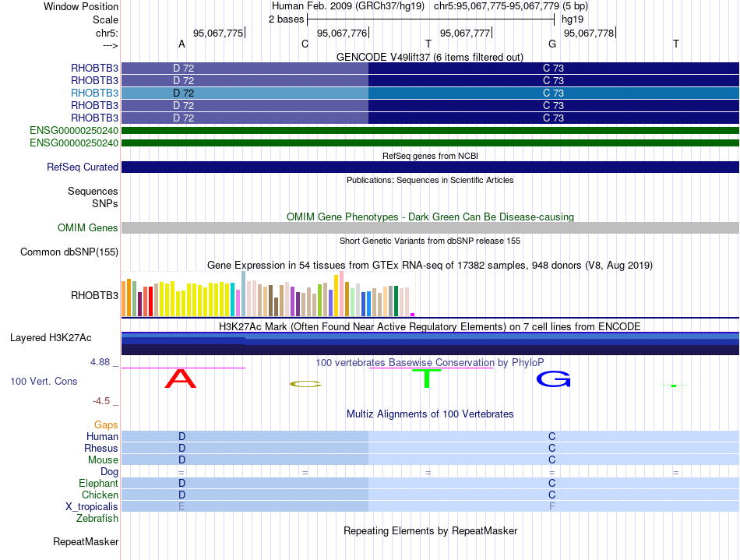Click RHOBTB3 label beside GTEx bar chart
The width and height of the screenshot is (740, 560).
94,295
